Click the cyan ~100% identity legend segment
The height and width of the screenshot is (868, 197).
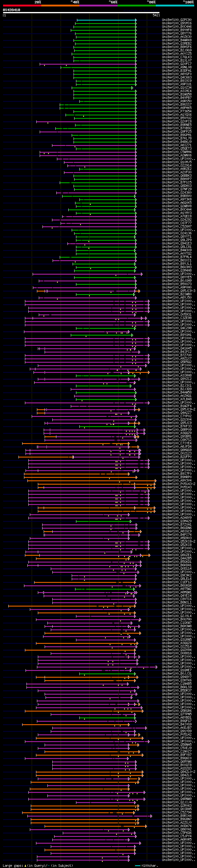175,6
